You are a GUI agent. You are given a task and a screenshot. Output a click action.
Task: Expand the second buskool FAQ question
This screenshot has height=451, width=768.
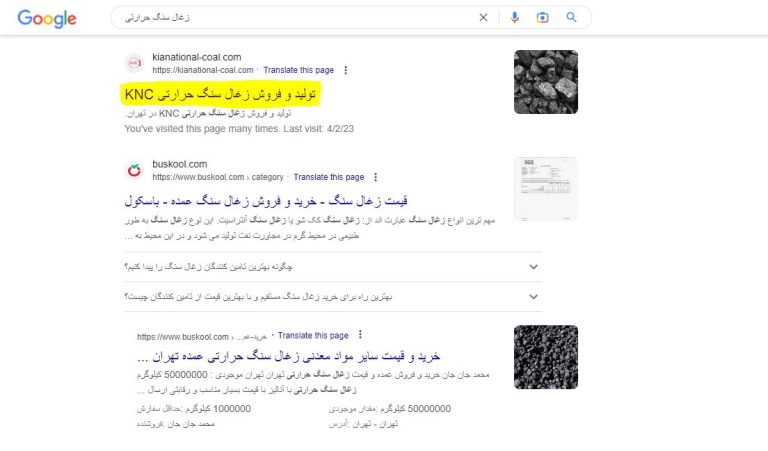pyautogui.click(x=333, y=297)
